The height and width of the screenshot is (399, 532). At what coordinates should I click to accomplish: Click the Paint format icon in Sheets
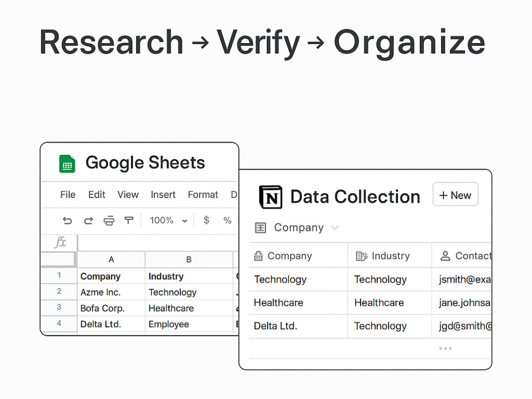(x=129, y=221)
